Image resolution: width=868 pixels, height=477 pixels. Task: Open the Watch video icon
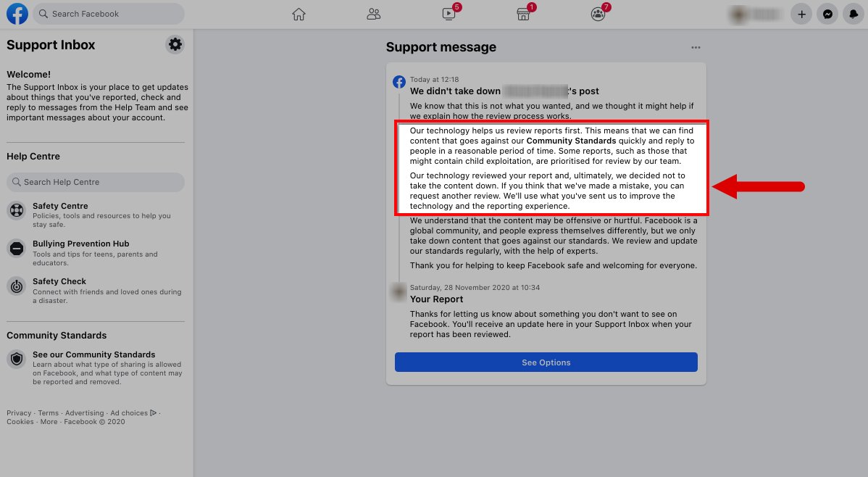(449, 14)
